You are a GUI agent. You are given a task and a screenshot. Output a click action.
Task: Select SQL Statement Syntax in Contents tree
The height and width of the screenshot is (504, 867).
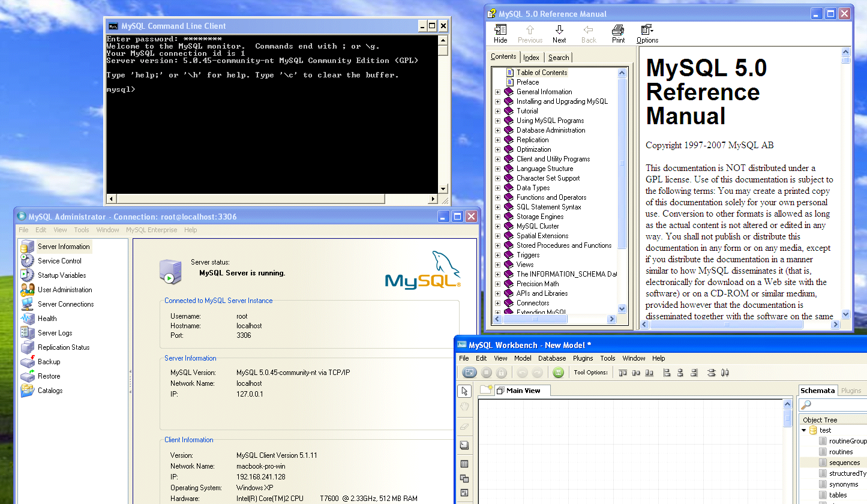pos(549,207)
